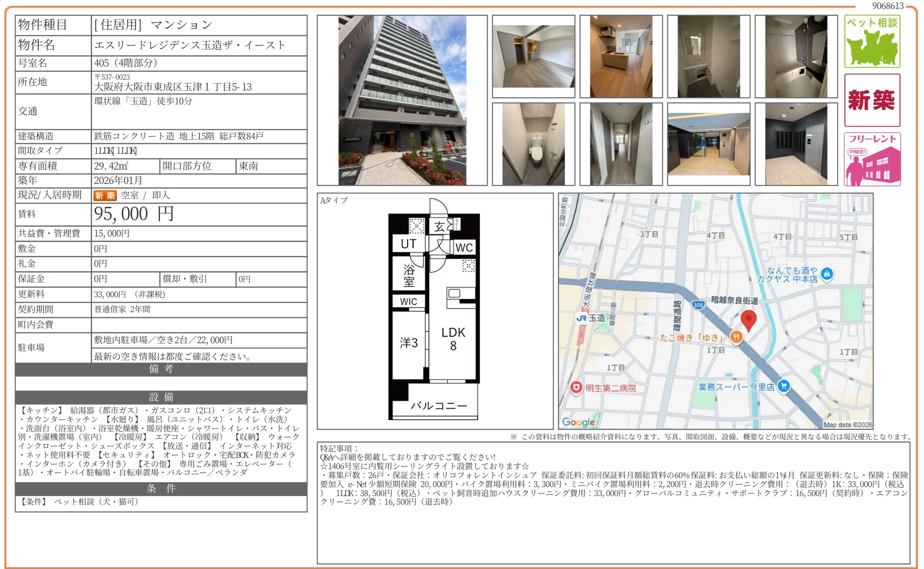
Task: Click the orange 新築 label beside 空室
Action: point(105,196)
